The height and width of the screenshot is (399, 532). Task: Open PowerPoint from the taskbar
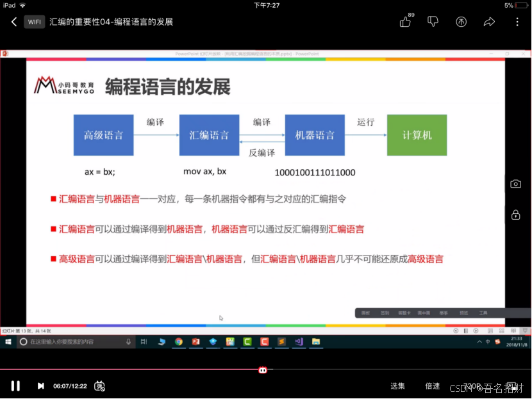tap(195, 342)
